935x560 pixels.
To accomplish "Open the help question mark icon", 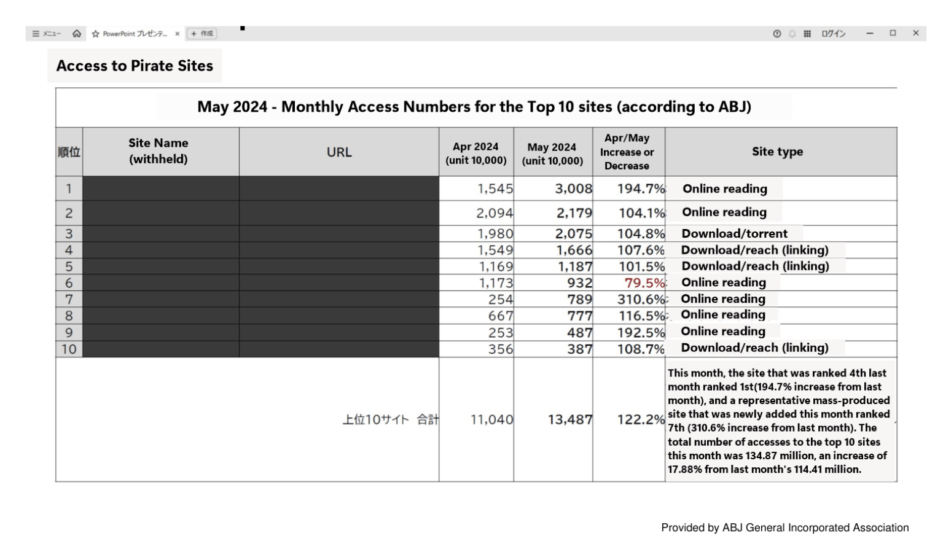I will 777,34.
